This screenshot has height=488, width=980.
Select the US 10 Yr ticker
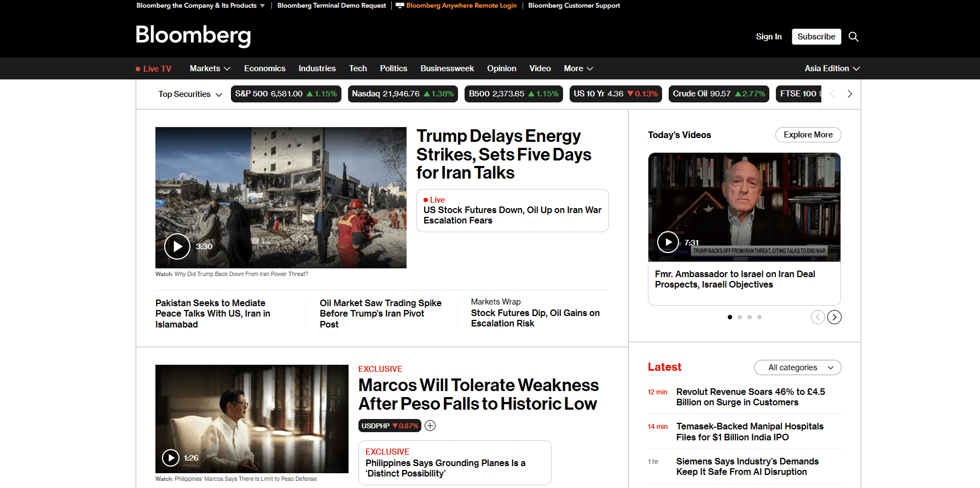tap(616, 94)
